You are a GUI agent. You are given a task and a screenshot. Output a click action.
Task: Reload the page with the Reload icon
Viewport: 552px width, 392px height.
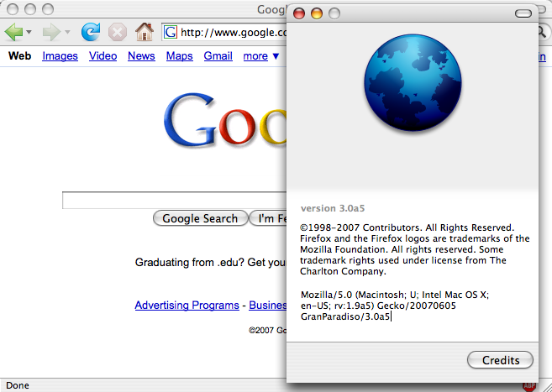pos(91,32)
